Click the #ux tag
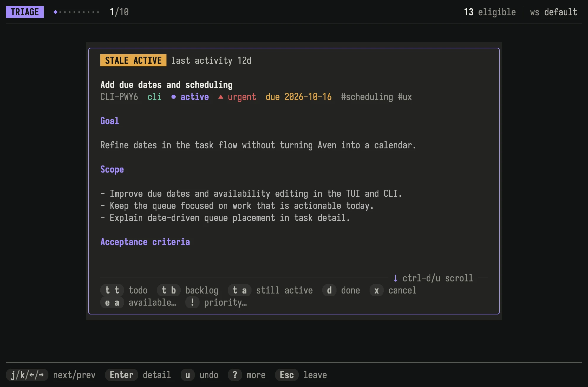588x387 pixels. point(405,97)
